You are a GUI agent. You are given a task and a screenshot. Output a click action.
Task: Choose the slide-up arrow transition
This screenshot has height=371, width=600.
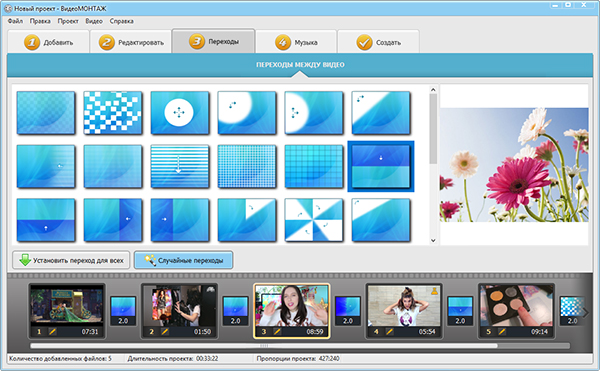pos(46,220)
